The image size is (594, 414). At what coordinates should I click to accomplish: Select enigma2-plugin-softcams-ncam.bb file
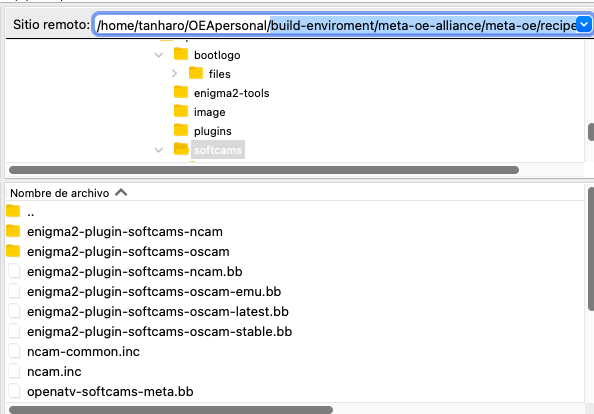click(134, 272)
